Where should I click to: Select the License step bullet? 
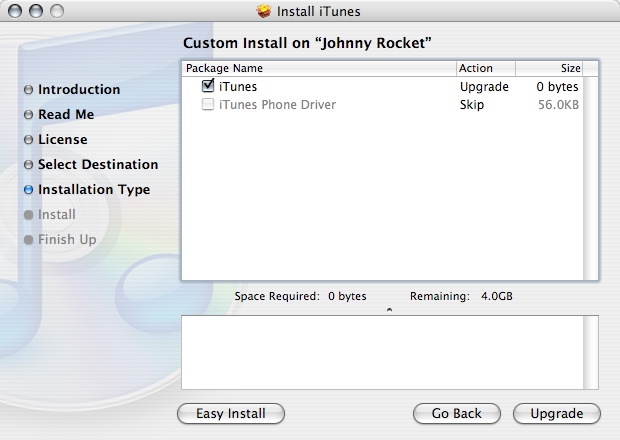[x=28, y=140]
